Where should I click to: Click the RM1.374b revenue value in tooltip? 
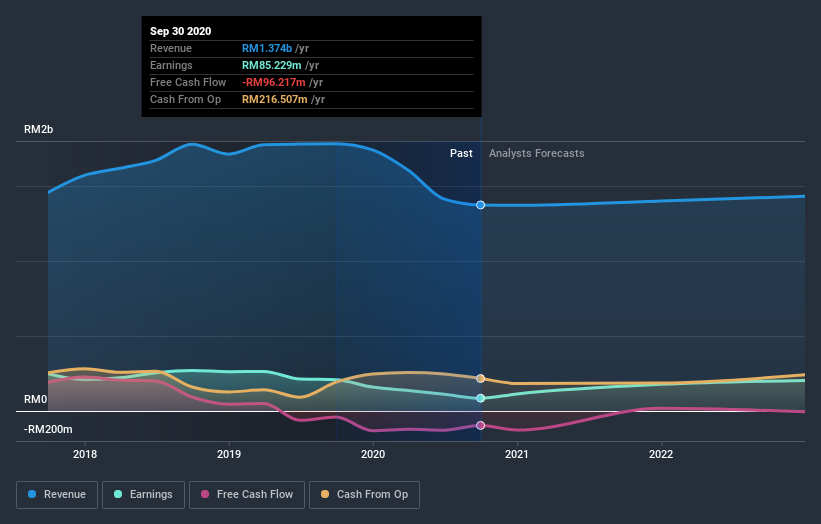[x=267, y=48]
